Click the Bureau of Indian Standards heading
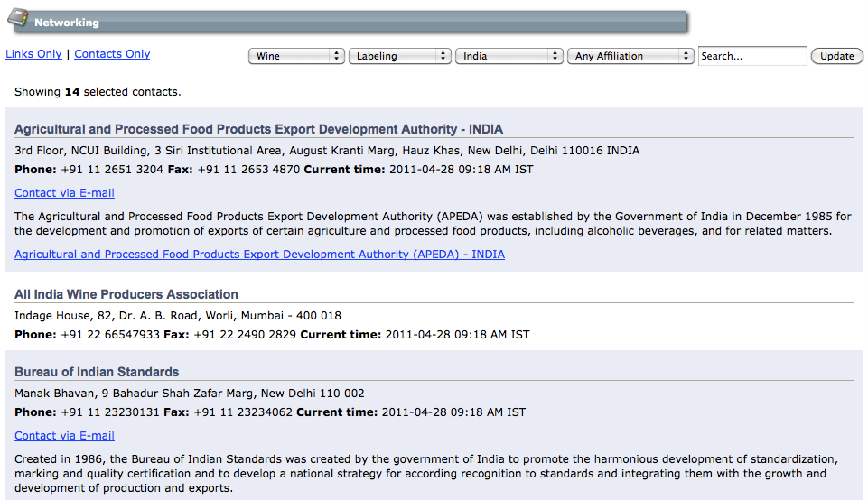The width and height of the screenshot is (868, 500). (x=97, y=372)
